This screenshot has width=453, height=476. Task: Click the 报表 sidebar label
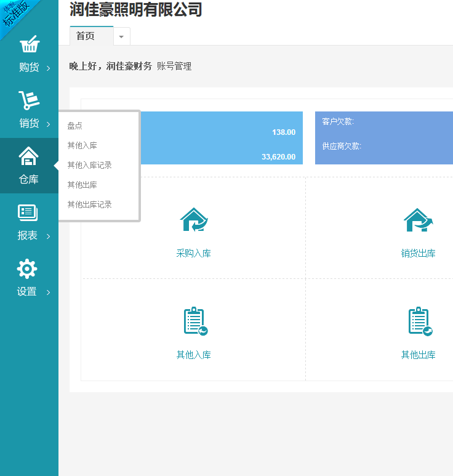(27, 235)
